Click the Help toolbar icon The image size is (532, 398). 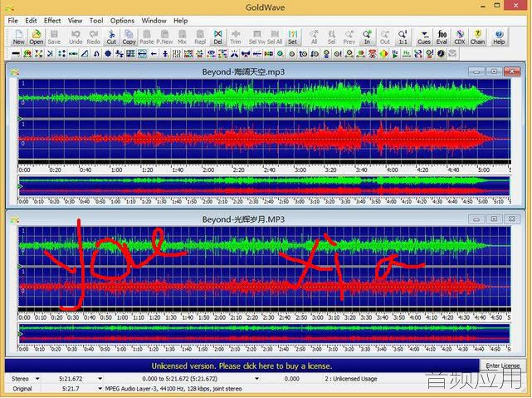click(x=499, y=37)
